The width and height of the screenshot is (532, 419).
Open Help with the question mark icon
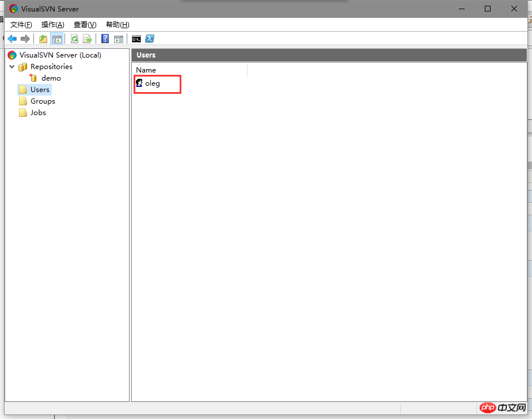pyautogui.click(x=105, y=39)
